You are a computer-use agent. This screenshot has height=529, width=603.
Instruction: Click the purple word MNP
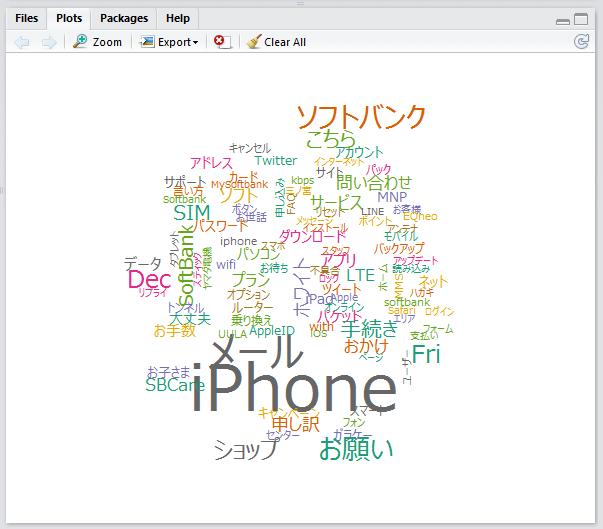(x=392, y=197)
